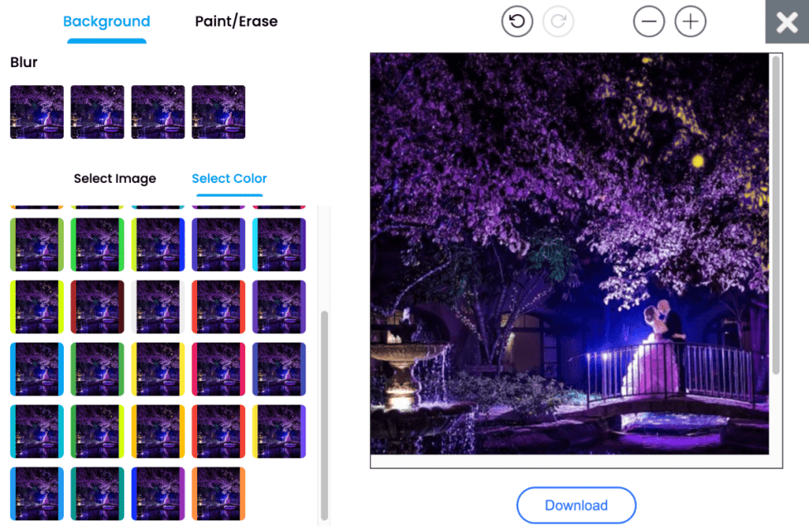Viewport: 809px width, 532px height.
Task: Switch to the Background tab
Action: click(x=106, y=22)
